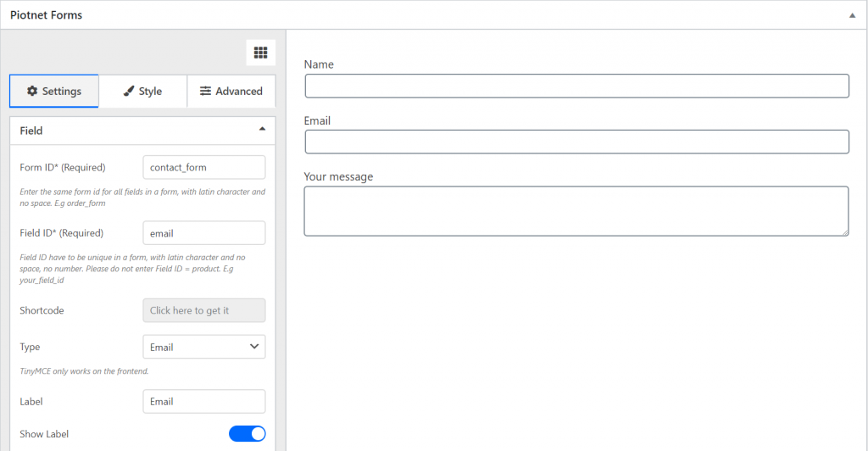Screen dimensions: 868x451
Task: Click the Type dropdown chevron arrow
Action: tap(254, 347)
